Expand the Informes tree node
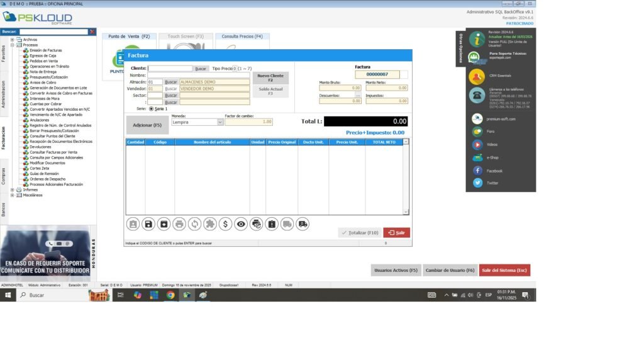Image resolution: width=644 pixels, height=362 pixels. 12,189
